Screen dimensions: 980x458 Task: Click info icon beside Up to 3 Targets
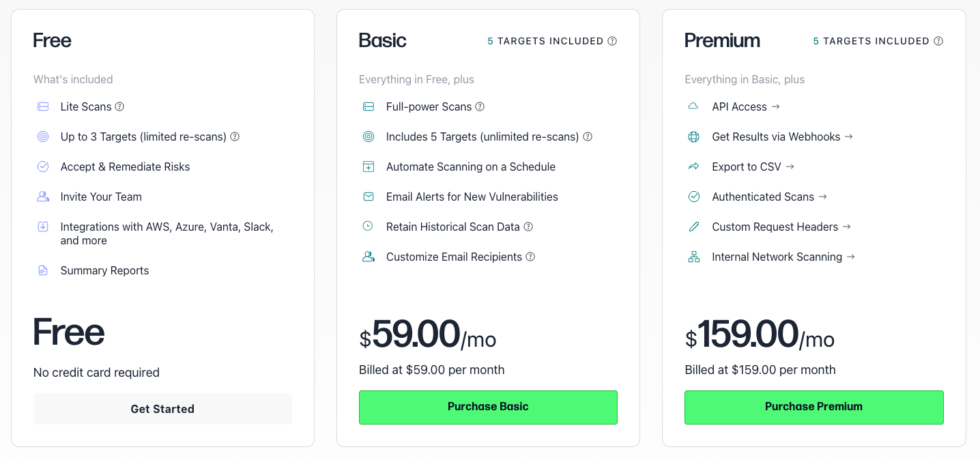235,137
